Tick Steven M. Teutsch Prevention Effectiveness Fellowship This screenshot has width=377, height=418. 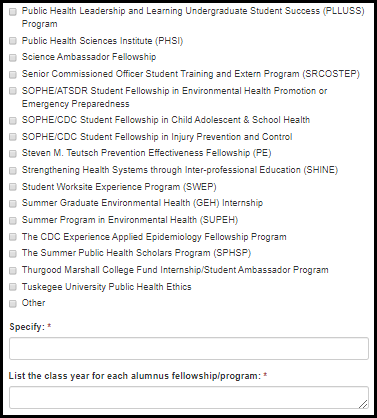[13, 154]
